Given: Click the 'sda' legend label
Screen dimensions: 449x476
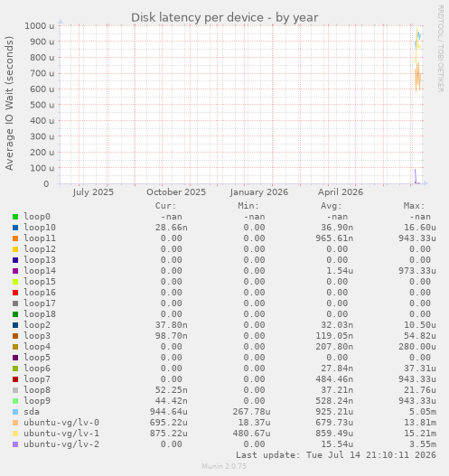Looking at the screenshot, I should click(32, 412).
